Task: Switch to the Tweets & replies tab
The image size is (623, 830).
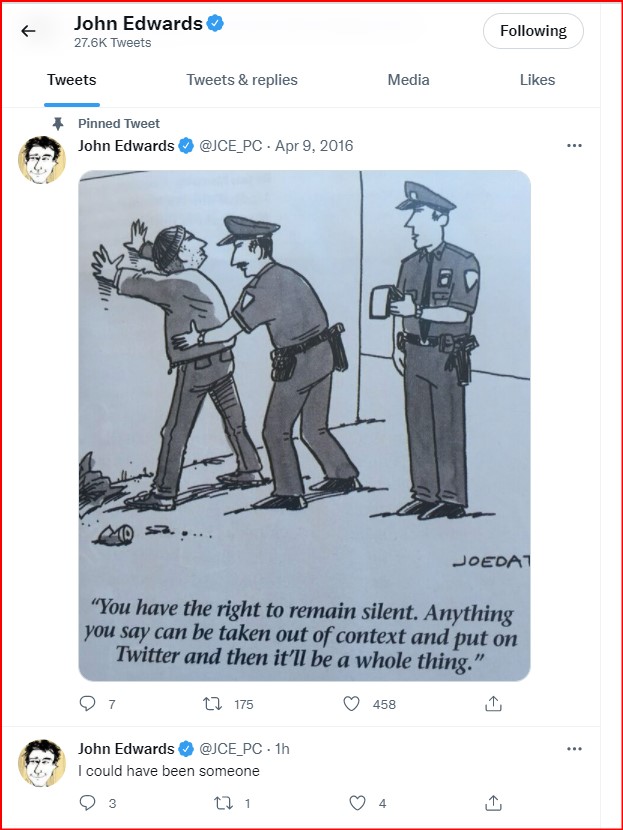Action: 242,80
